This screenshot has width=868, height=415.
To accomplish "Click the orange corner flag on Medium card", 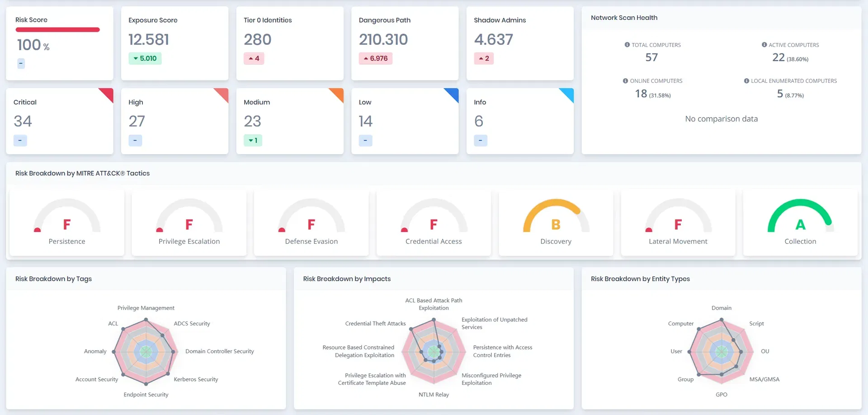I will [x=338, y=93].
